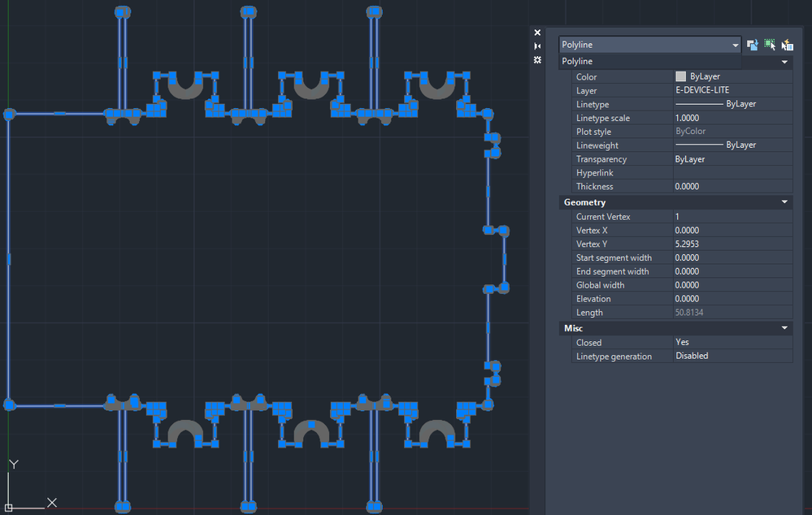
Task: Select the Current Vertex value field
Action: (733, 216)
